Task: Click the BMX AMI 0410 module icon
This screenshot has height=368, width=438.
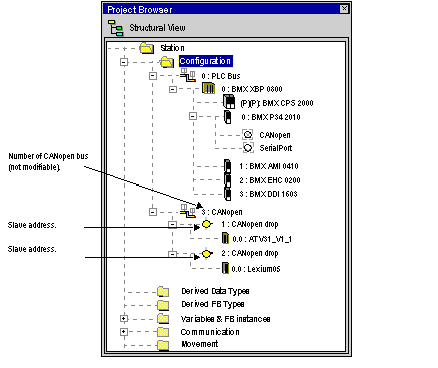Action: click(x=227, y=166)
